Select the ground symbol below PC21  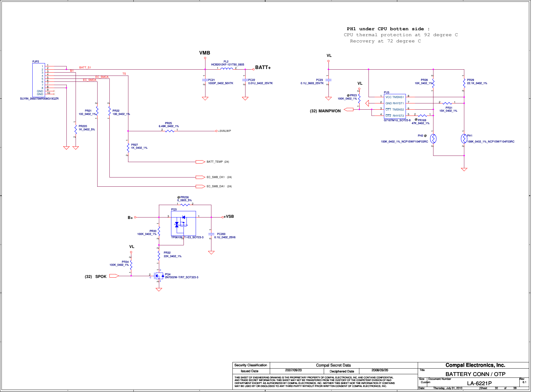point(205,99)
